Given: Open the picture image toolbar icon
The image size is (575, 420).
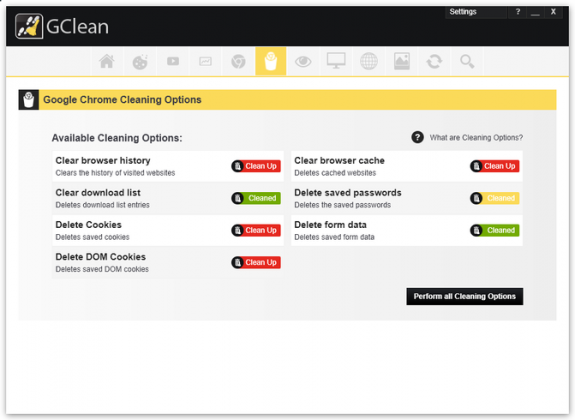Looking at the screenshot, I should click(402, 61).
